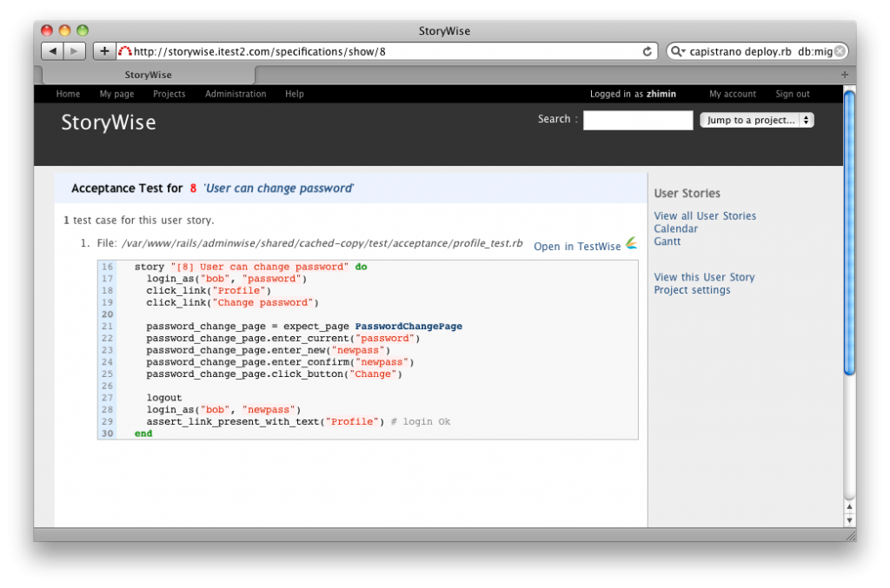890x588 pixels.
Task: Click the TestWise feather icon
Action: click(x=631, y=243)
